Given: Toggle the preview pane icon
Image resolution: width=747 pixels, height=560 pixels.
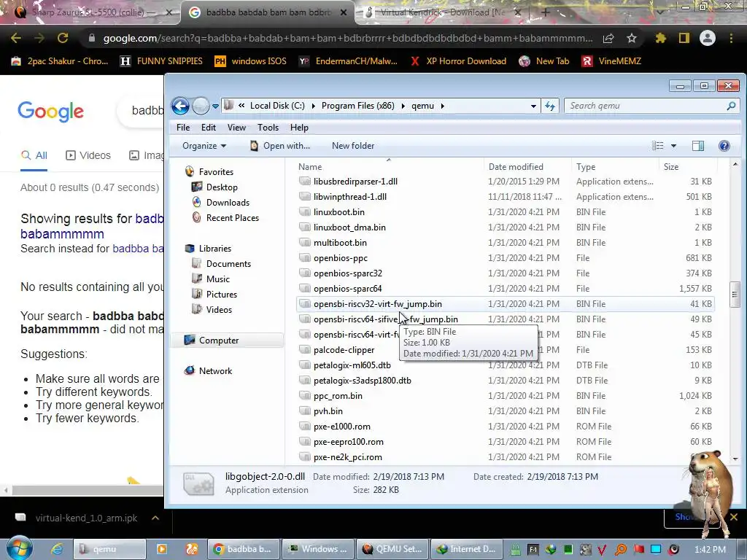Looking at the screenshot, I should click(698, 146).
